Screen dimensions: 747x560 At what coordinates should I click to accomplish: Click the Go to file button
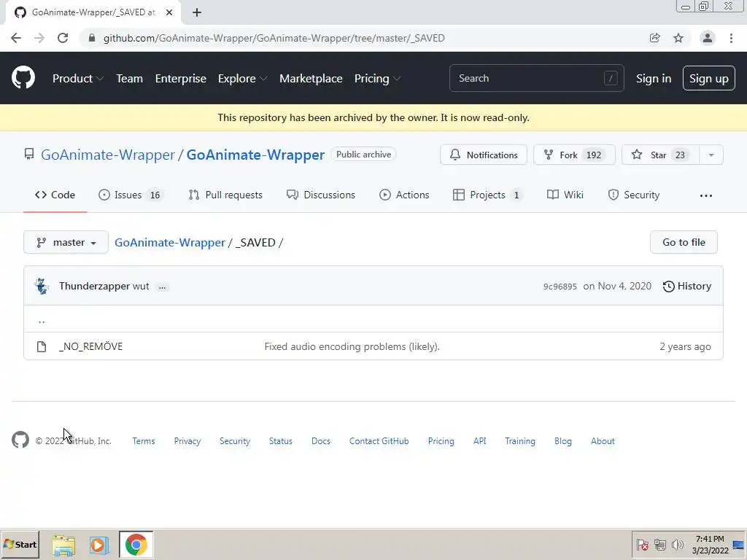pyautogui.click(x=683, y=242)
